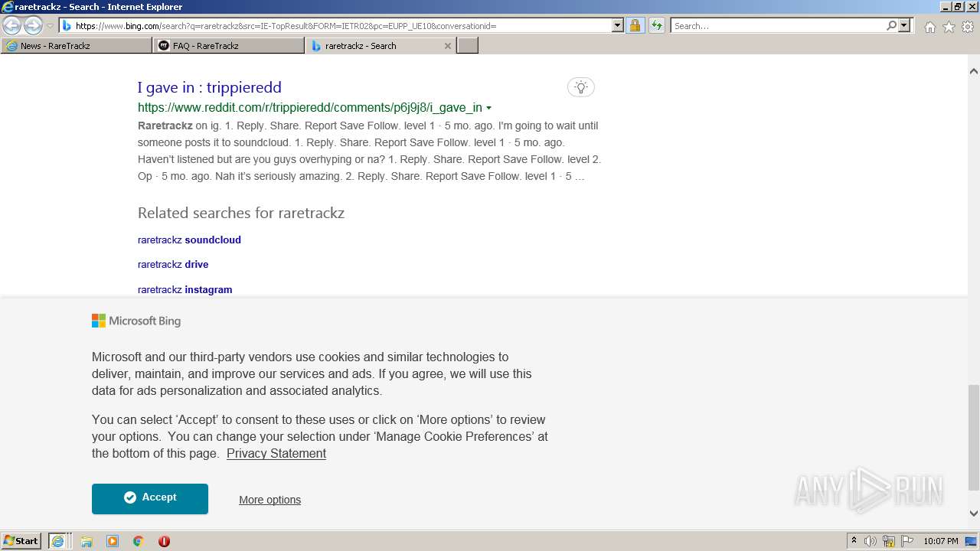Open related search raretrackz soundcloud
This screenshot has height=551, width=980.
coord(189,240)
